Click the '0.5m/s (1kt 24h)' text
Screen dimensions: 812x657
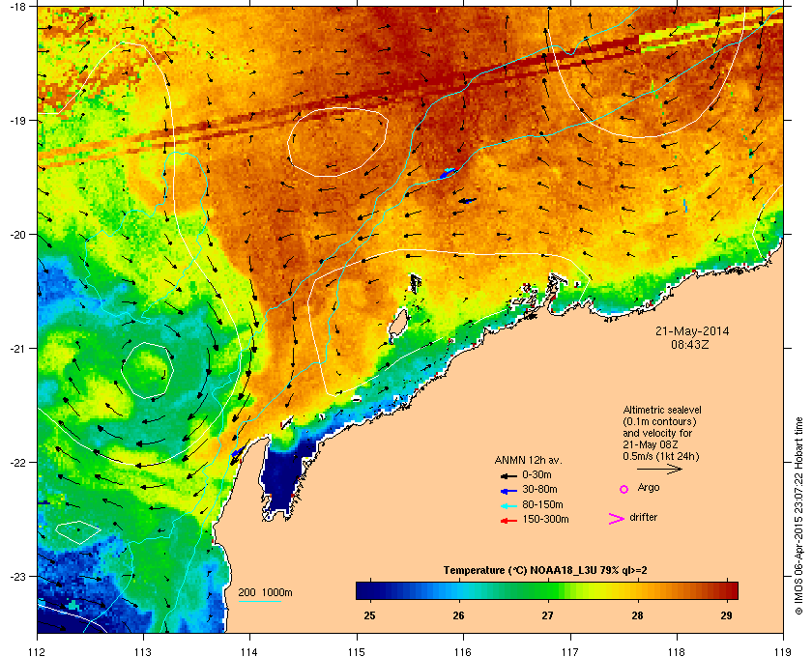click(661, 457)
